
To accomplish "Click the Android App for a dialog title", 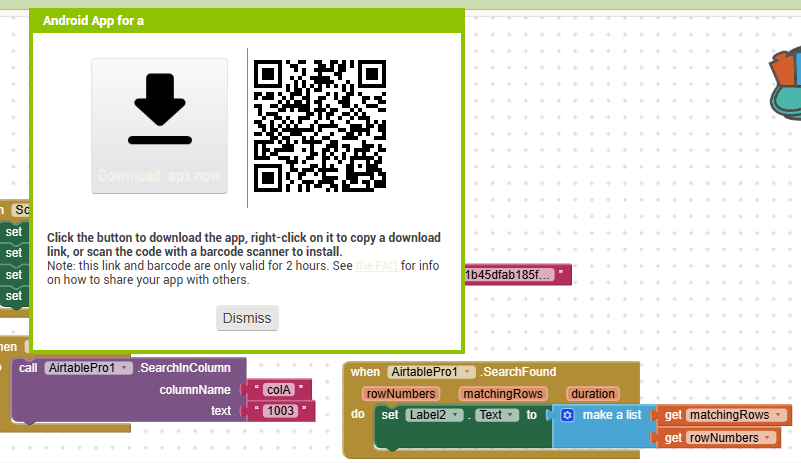I will click(94, 20).
